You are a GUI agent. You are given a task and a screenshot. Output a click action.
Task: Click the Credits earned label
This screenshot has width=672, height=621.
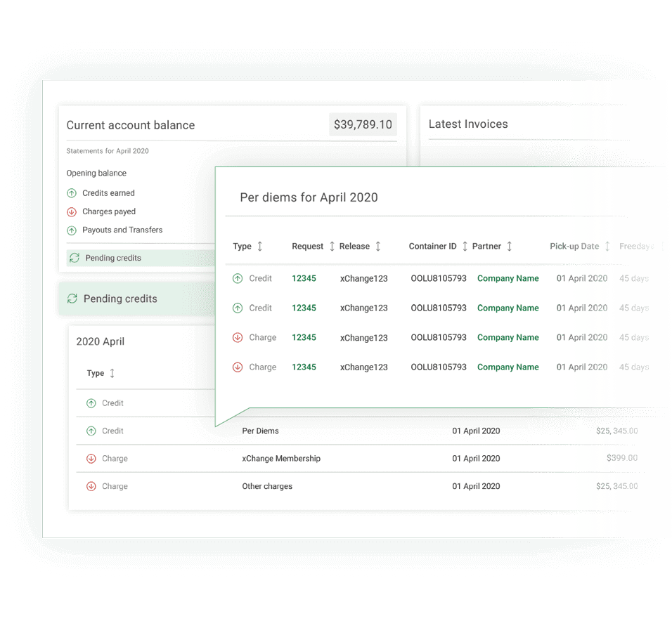108,193
